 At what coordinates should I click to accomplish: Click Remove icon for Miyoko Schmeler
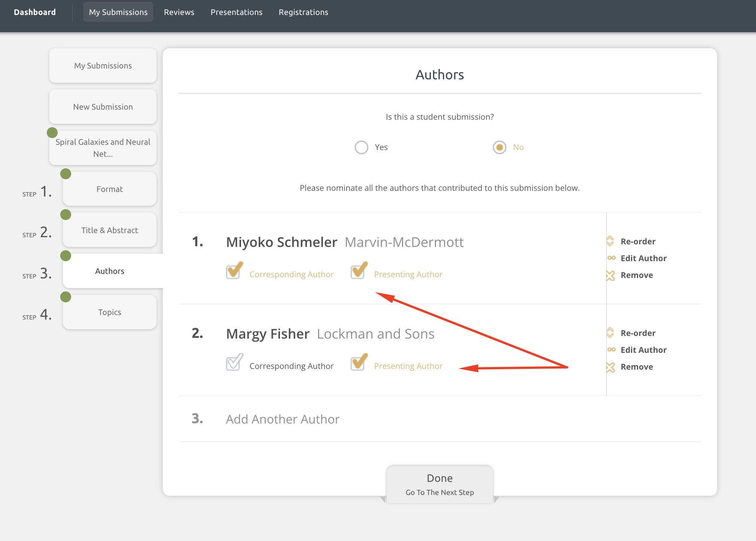(610, 275)
